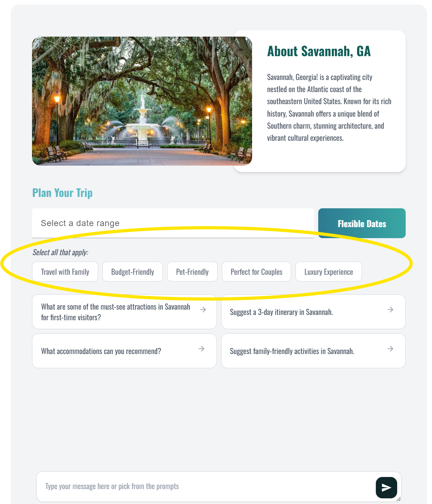
Task: Click arrow icon beside family-friendly activities prompt
Action: click(390, 349)
